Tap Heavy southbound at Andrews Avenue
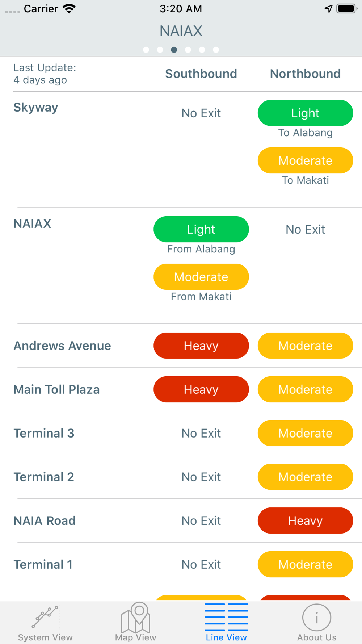This screenshot has height=644, width=362. tap(201, 346)
